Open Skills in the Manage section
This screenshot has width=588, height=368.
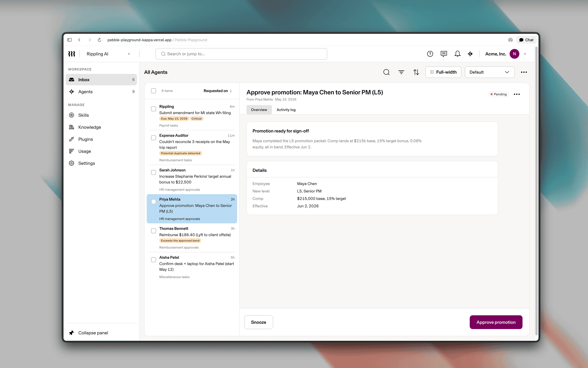[101, 115]
